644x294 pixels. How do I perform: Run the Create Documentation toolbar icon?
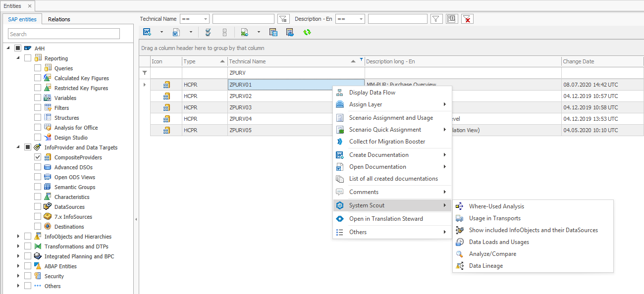click(147, 32)
